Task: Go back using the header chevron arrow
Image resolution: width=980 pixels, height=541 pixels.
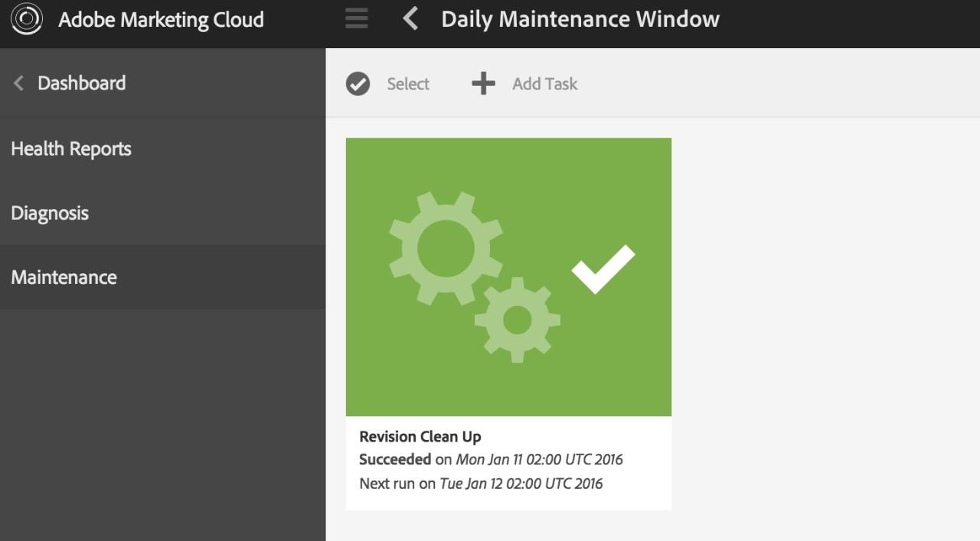Action: pyautogui.click(x=410, y=18)
